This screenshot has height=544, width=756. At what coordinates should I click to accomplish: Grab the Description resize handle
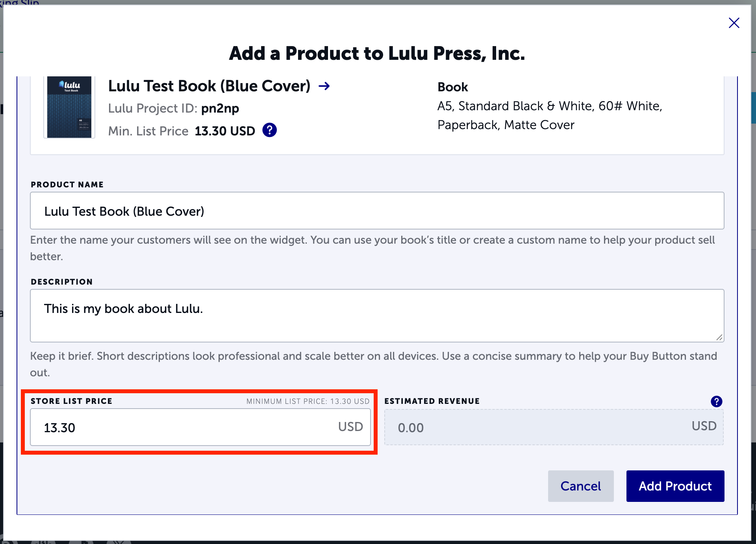click(719, 337)
